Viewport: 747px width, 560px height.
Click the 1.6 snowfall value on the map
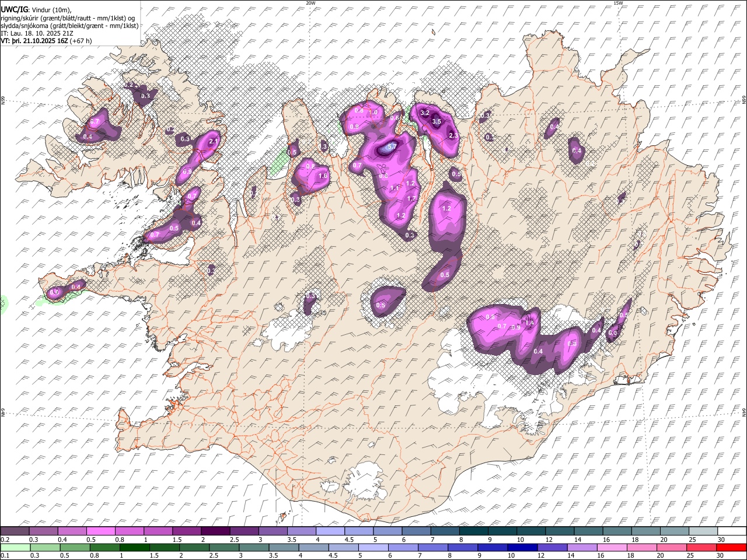point(323,176)
